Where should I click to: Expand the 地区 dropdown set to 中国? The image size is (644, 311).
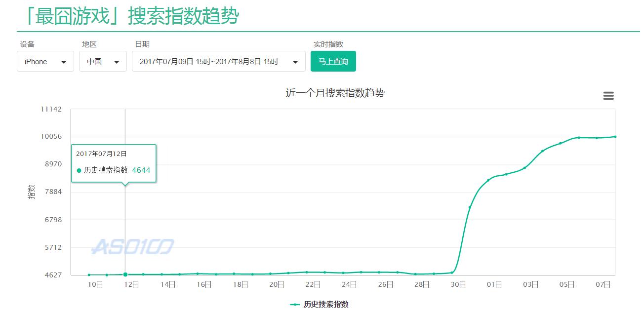(x=103, y=62)
